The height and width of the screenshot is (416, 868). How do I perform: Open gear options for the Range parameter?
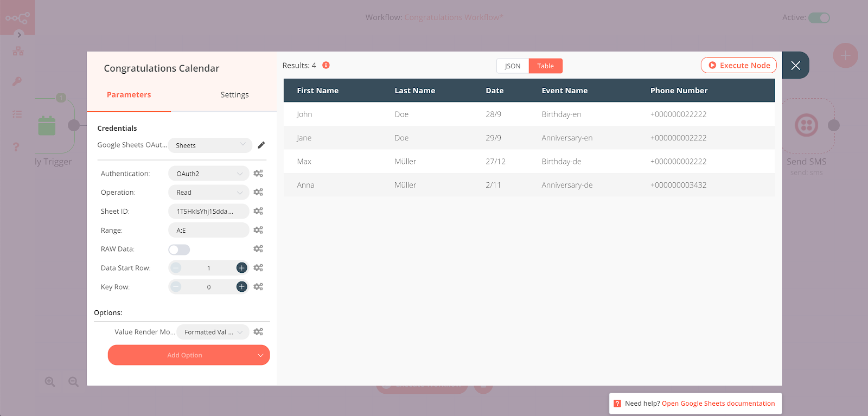tap(258, 230)
